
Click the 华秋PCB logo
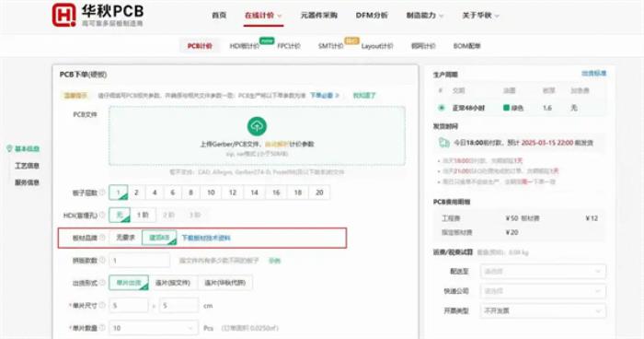click(98, 15)
